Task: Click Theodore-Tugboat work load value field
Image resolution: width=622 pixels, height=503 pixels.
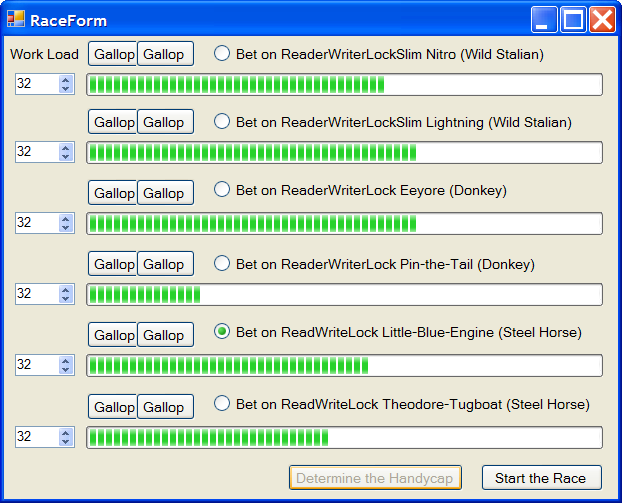Action: click(37, 437)
